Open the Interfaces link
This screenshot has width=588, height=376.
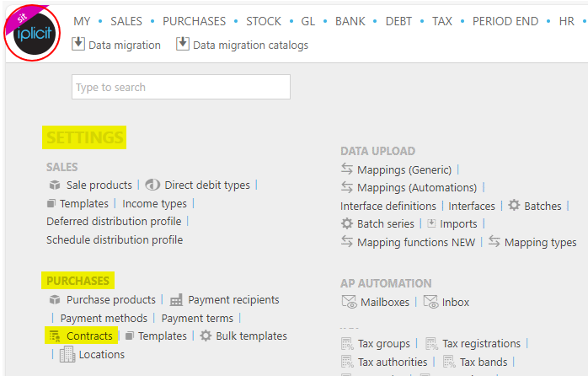click(x=472, y=206)
